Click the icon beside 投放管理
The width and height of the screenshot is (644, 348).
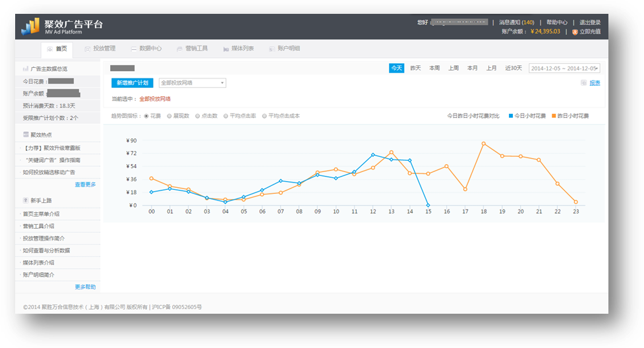coord(87,49)
